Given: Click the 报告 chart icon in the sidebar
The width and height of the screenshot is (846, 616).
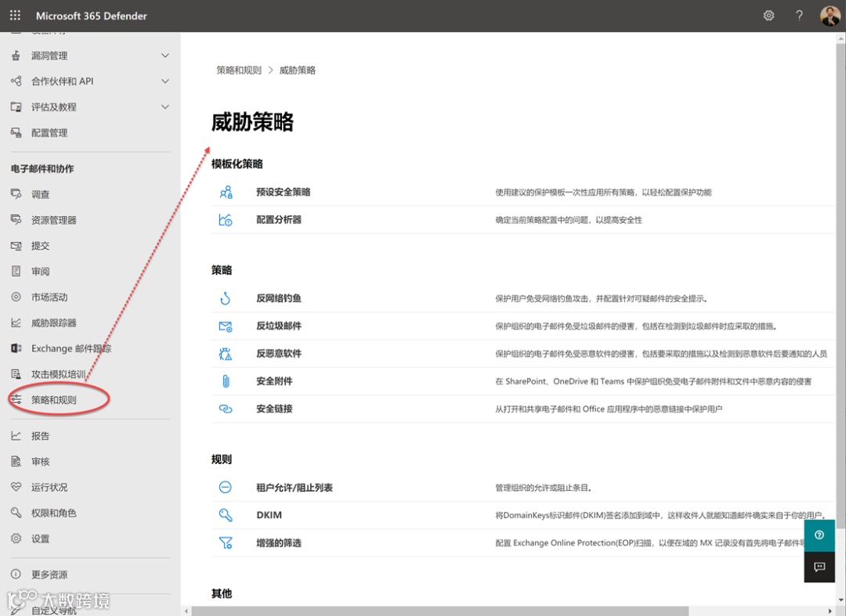Looking at the screenshot, I should pos(16,435).
